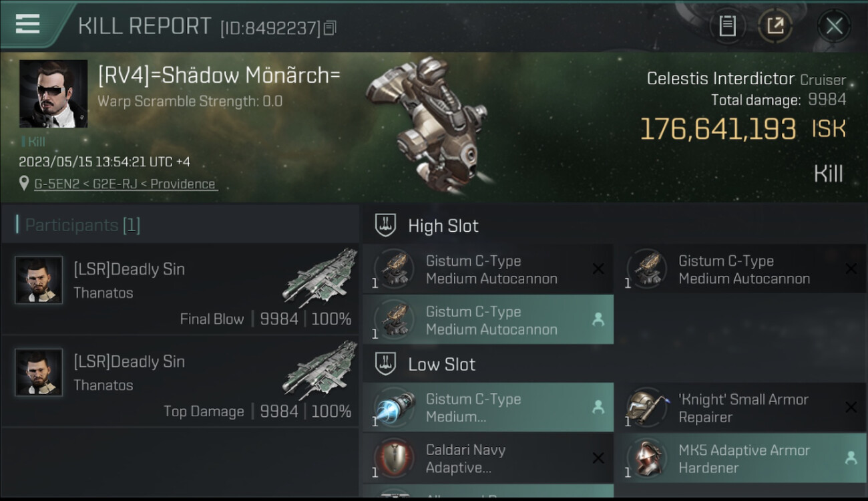Copy the kill report ID icon
Viewport: 868px width, 501px height.
[x=330, y=28]
